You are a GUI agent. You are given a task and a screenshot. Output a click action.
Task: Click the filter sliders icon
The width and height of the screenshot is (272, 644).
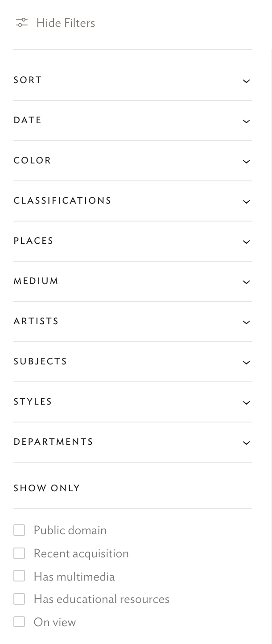point(21,23)
